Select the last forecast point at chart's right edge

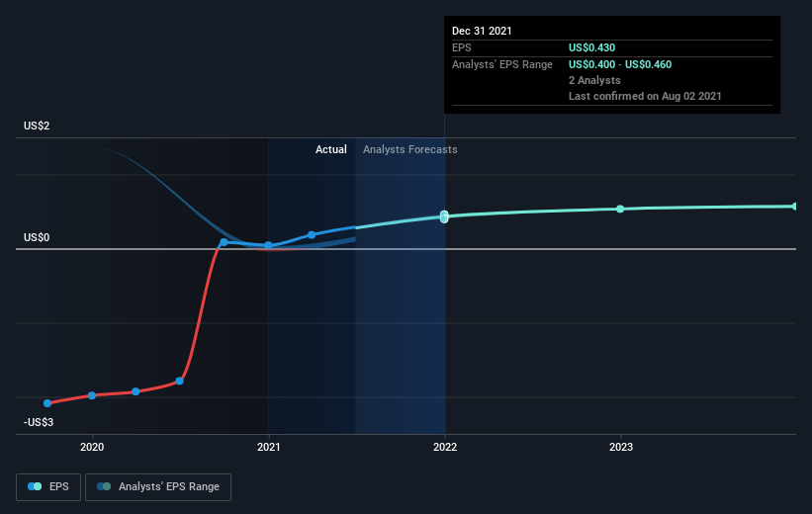(794, 207)
